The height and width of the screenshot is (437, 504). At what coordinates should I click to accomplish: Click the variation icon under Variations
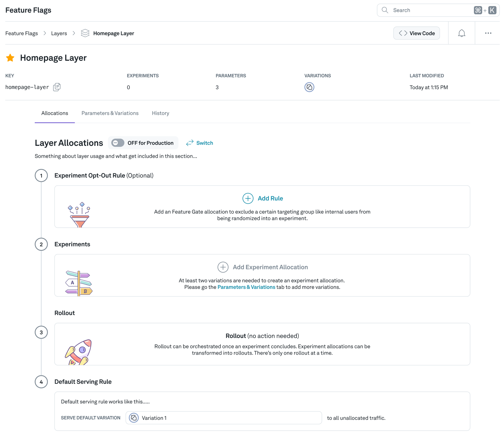[x=309, y=87]
